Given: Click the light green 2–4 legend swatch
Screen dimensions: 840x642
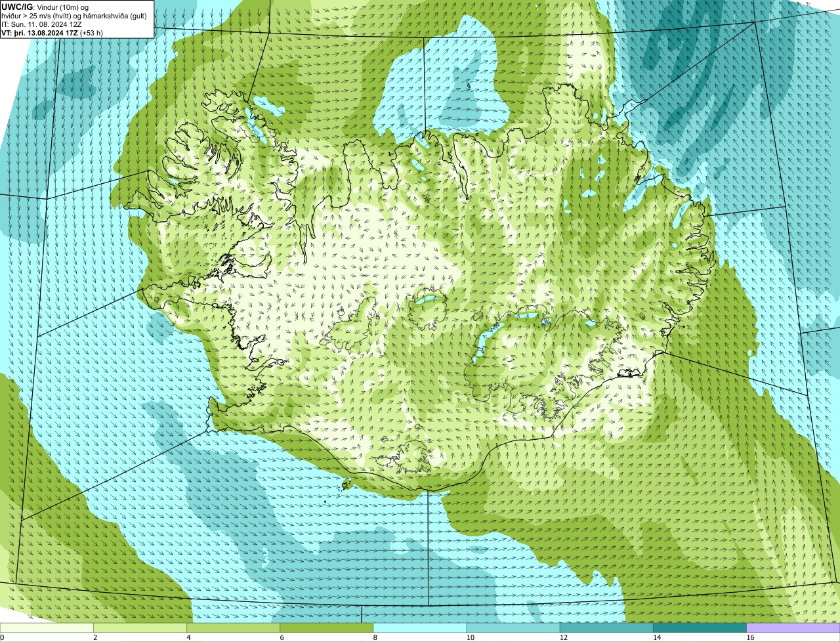Looking at the screenshot, I should pos(140,628).
